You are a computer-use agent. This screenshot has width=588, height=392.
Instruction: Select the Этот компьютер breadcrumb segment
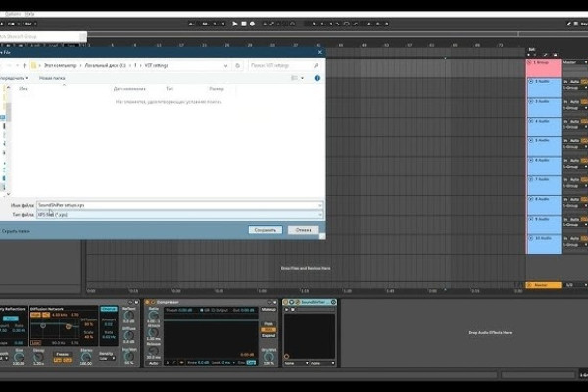click(61, 65)
